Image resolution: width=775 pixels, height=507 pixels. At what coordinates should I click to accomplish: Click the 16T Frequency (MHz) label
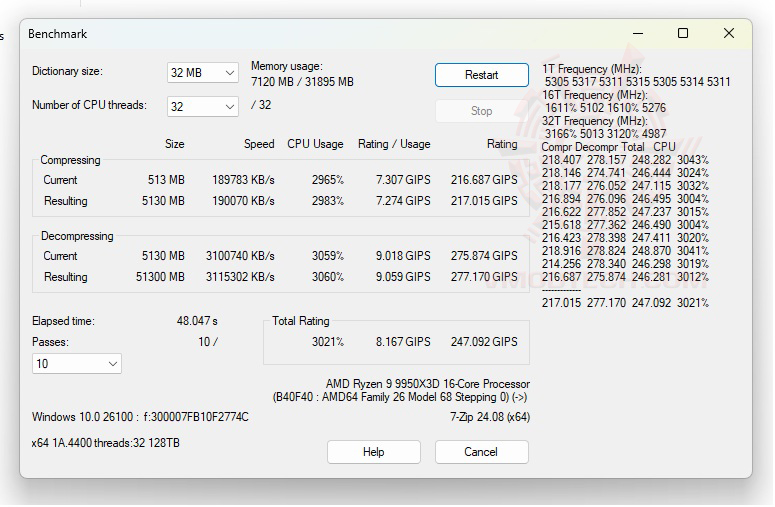click(595, 95)
